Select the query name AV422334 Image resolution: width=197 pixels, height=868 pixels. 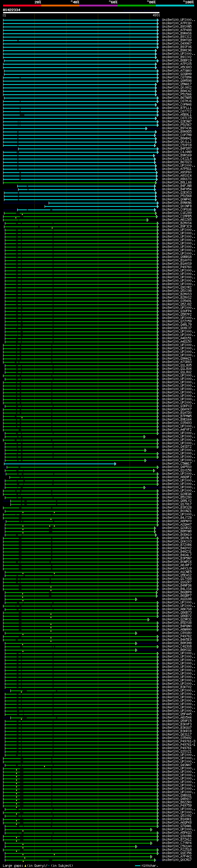click(12, 10)
